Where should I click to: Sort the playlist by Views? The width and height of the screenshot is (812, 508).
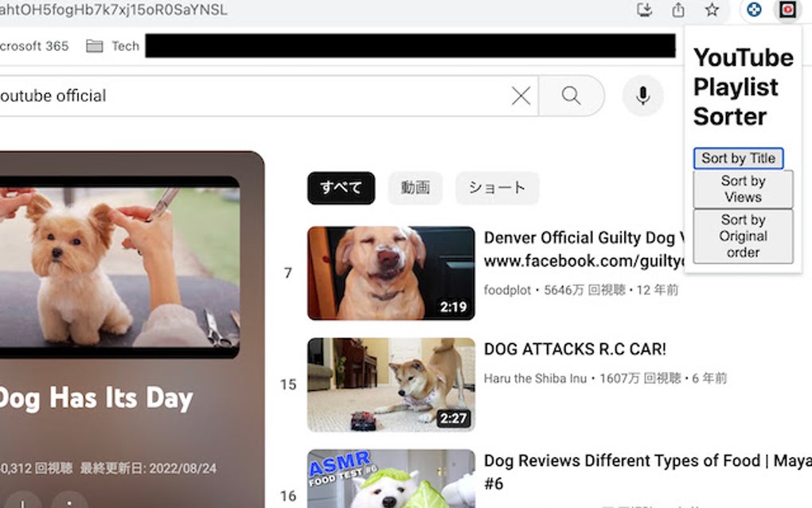(743, 188)
